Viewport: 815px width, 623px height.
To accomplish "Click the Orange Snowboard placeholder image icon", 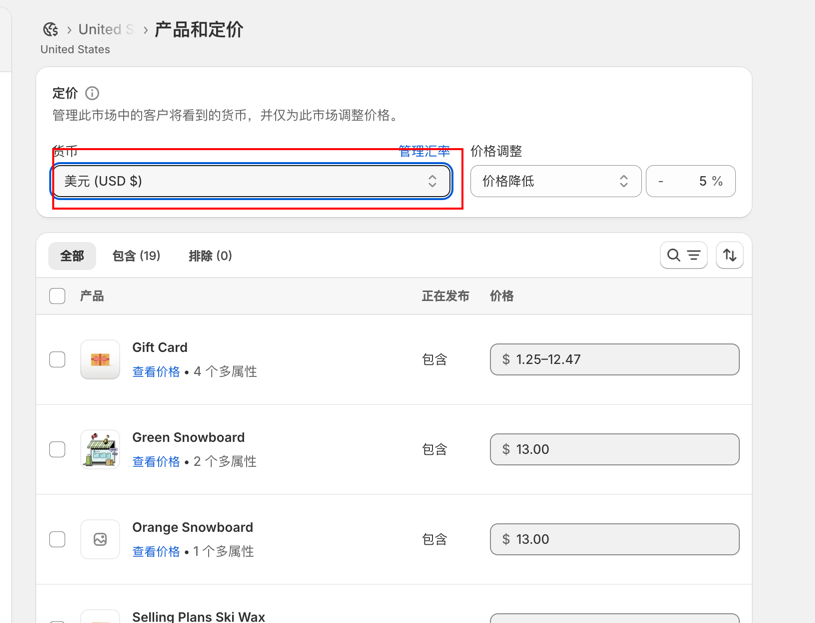I will pos(100,539).
